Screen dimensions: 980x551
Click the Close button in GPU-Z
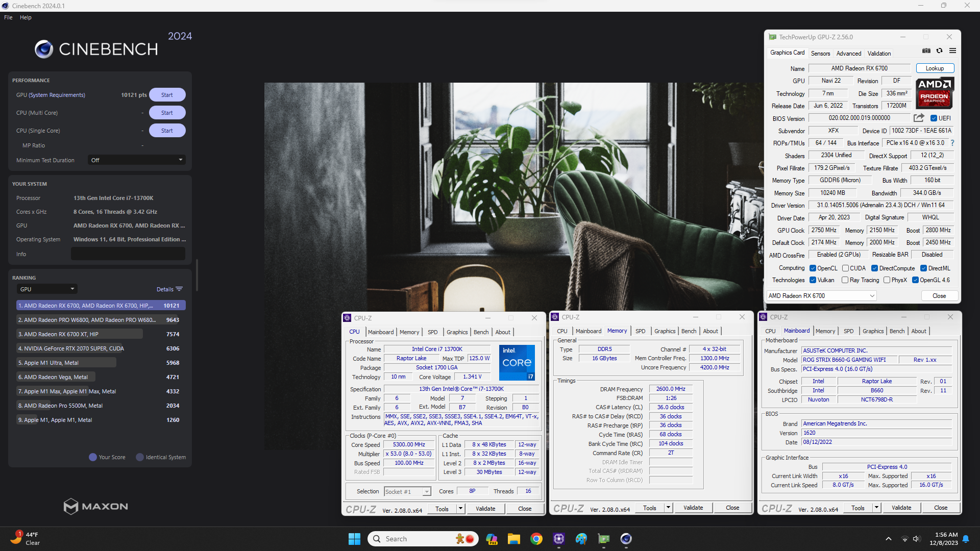coord(939,296)
